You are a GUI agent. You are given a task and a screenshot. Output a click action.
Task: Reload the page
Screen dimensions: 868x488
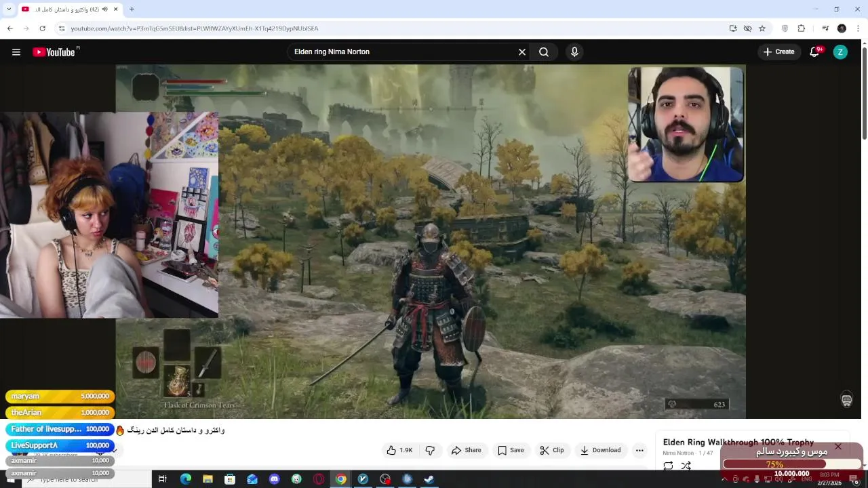[x=42, y=28]
